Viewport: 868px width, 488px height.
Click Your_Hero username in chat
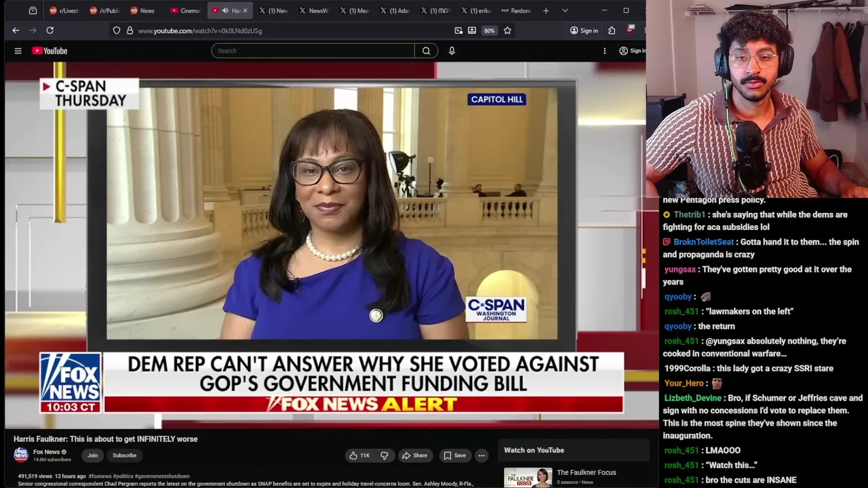[684, 384]
